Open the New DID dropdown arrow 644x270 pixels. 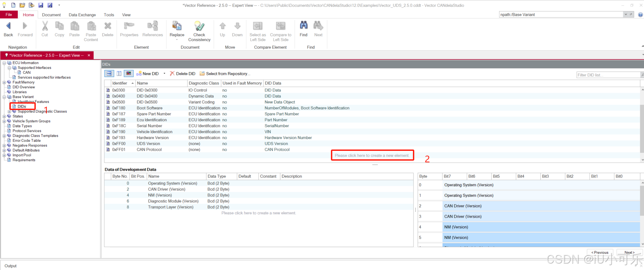click(164, 74)
